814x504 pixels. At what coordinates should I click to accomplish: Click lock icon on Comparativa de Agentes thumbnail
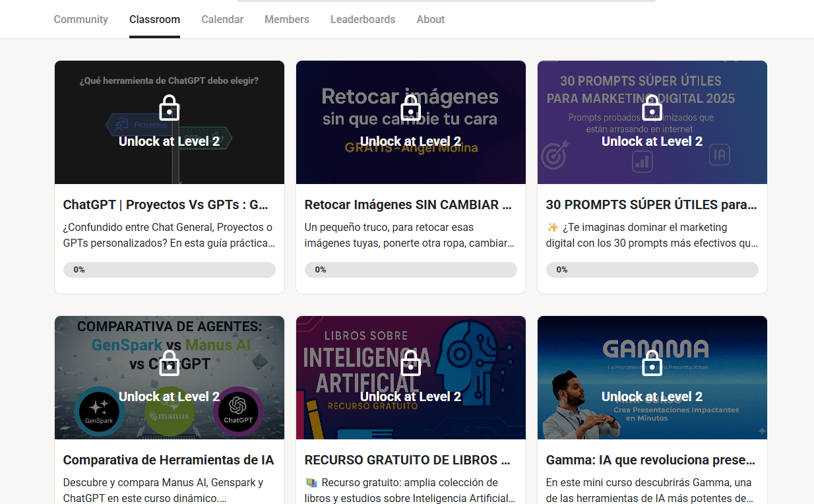[170, 363]
